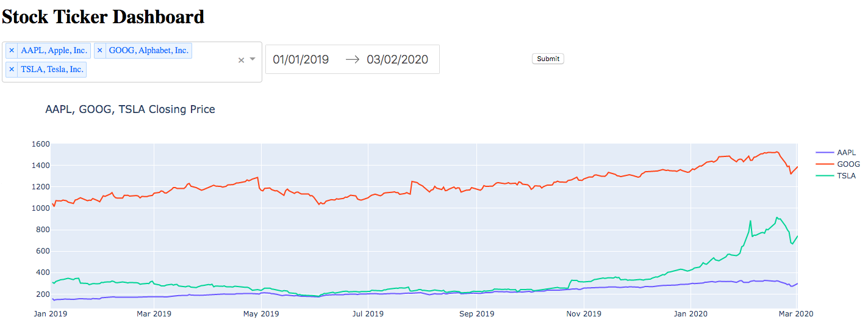868x325 pixels.
Task: Click the GOOG, Alphabet, Inc. tag label
Action: (x=149, y=51)
